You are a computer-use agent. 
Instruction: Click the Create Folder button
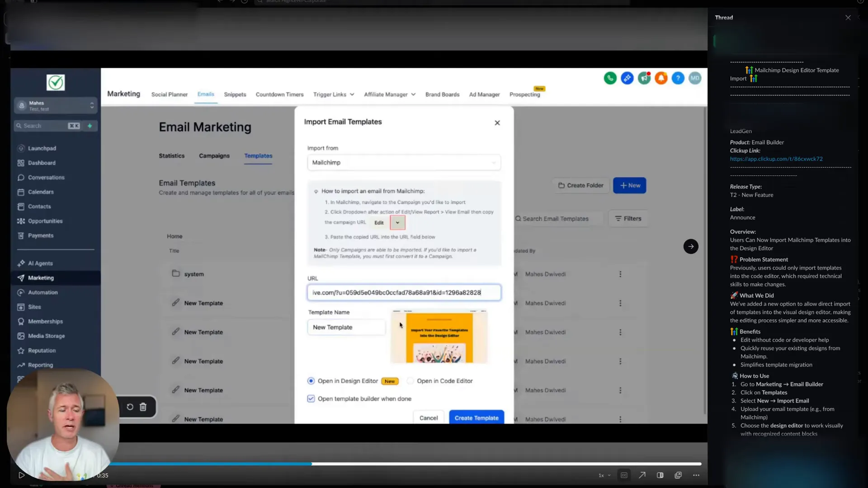tap(580, 185)
